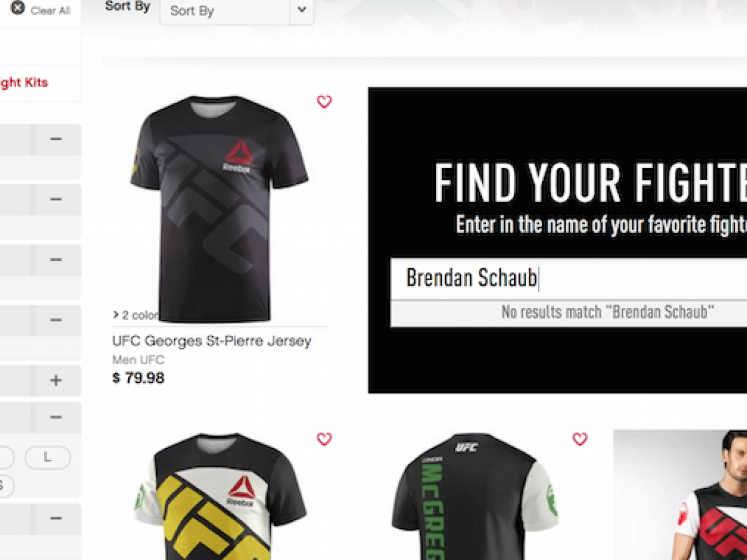747x560 pixels.
Task: Collapse the first filter section minus
Action: click(56, 139)
